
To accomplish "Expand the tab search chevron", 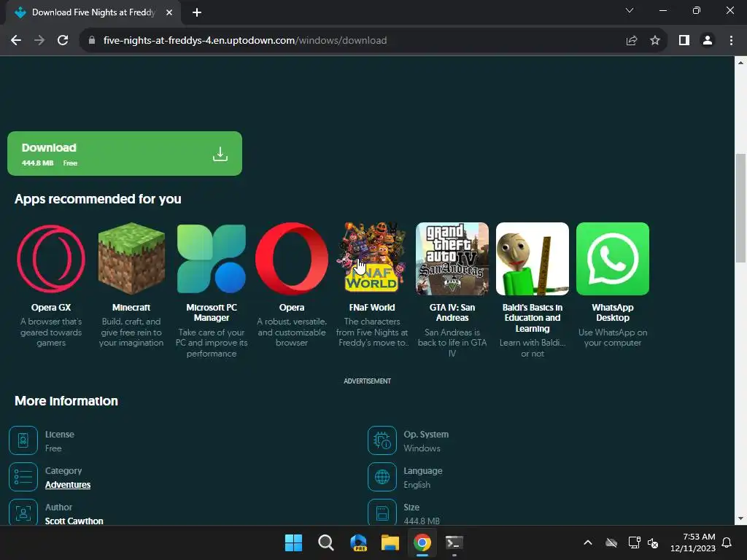I will coord(630,10).
